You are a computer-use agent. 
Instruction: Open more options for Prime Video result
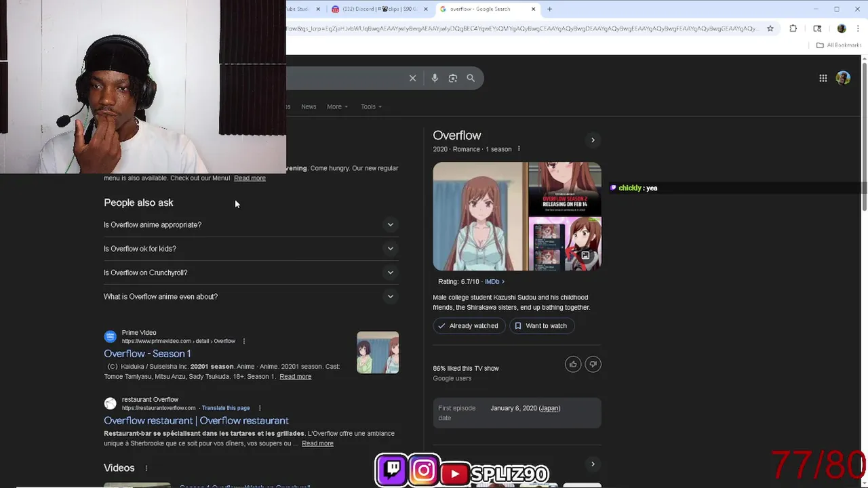pos(243,341)
